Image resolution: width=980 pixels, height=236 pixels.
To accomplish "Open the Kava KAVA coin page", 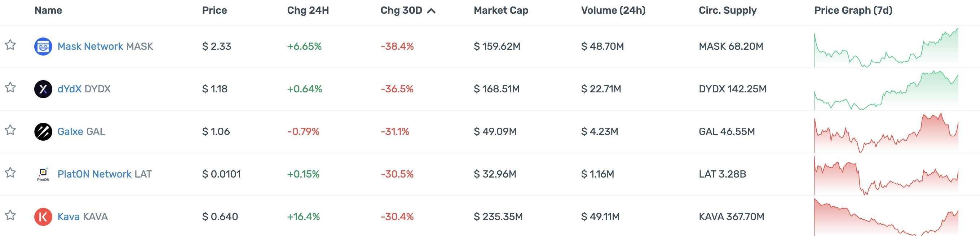I will 83,217.
